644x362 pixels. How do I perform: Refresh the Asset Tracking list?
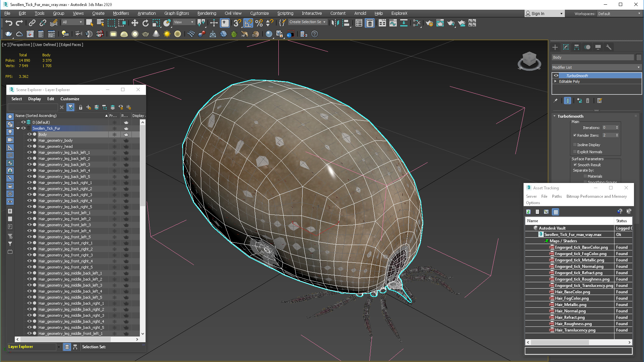coord(529,212)
